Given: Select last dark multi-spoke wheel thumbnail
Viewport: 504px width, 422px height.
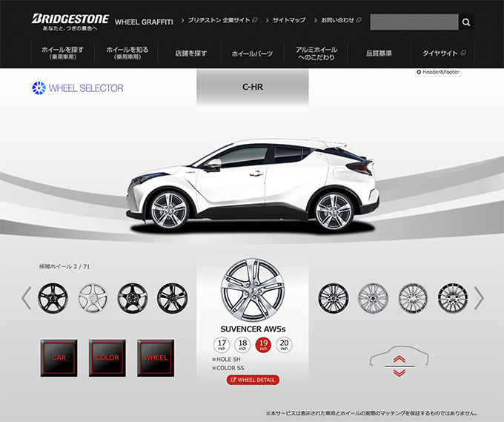Looking at the screenshot, I should click(x=453, y=298).
